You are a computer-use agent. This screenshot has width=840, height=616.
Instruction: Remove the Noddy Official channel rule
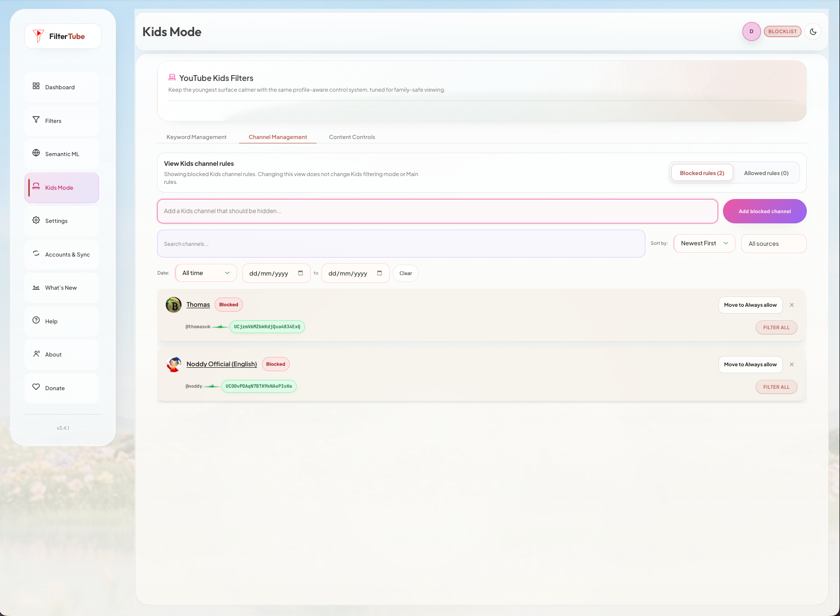tap(792, 365)
